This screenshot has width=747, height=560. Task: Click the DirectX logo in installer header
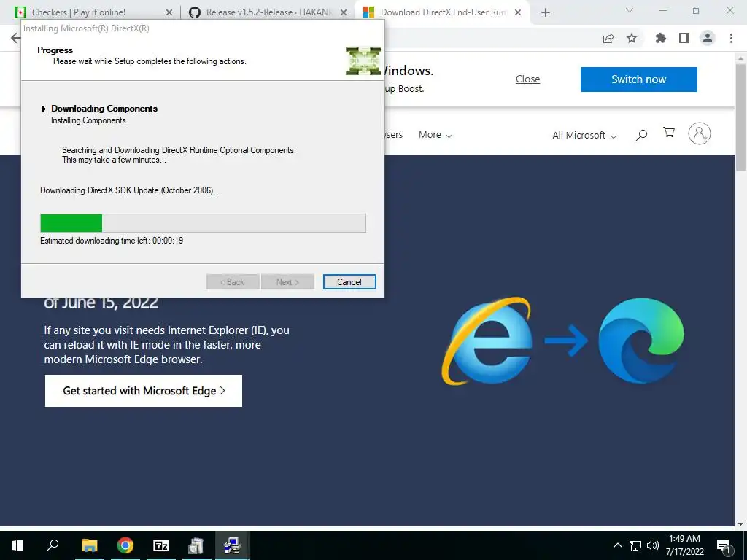363,61
